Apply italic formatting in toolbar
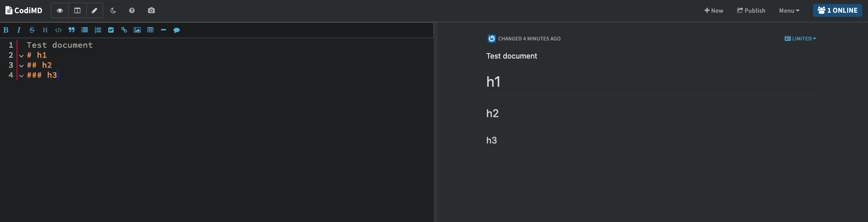The width and height of the screenshot is (868, 222). (19, 30)
